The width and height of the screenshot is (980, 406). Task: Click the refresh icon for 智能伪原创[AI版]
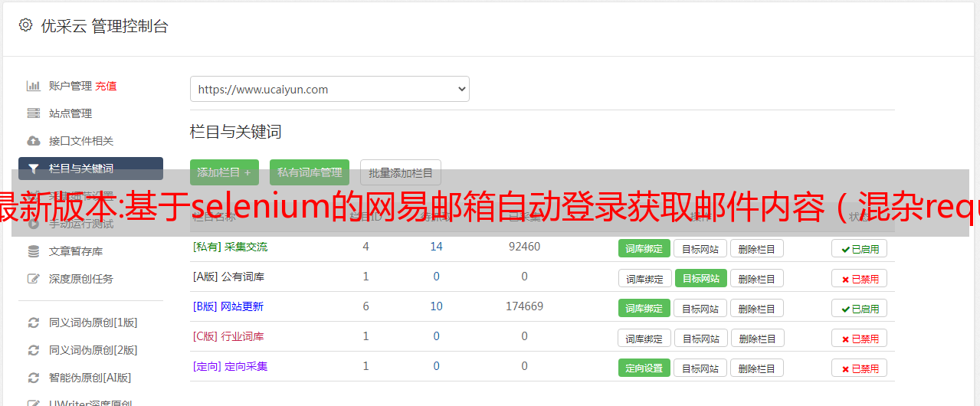(x=34, y=378)
